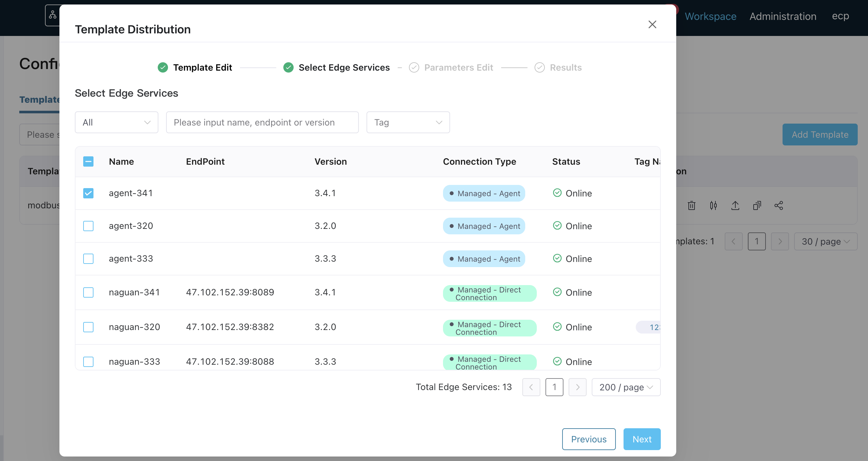
Task: Click the Parameters Edit step circle icon
Action: tap(414, 68)
